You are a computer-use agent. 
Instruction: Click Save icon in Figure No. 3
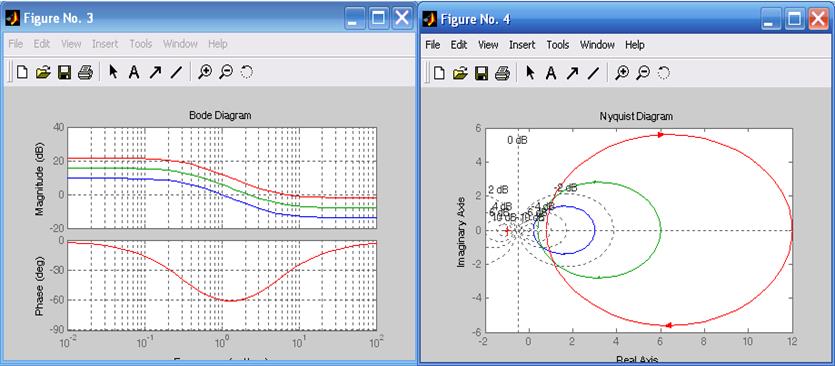point(64,72)
